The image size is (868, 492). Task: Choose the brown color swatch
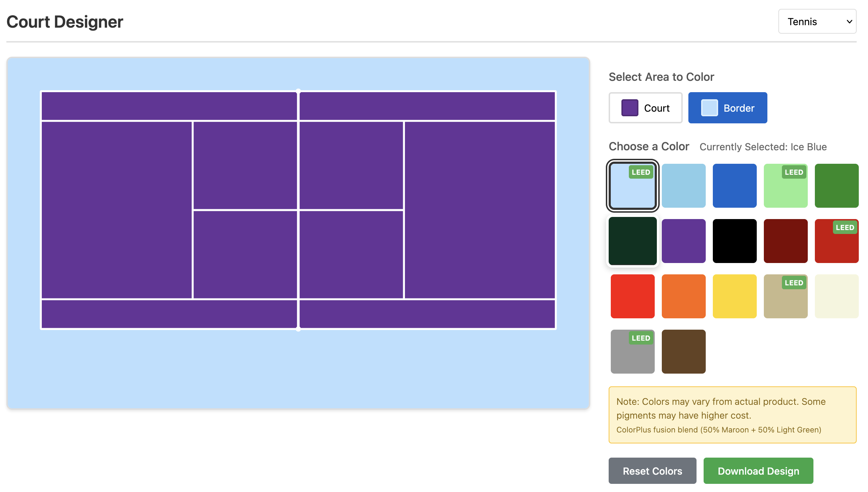coord(683,351)
